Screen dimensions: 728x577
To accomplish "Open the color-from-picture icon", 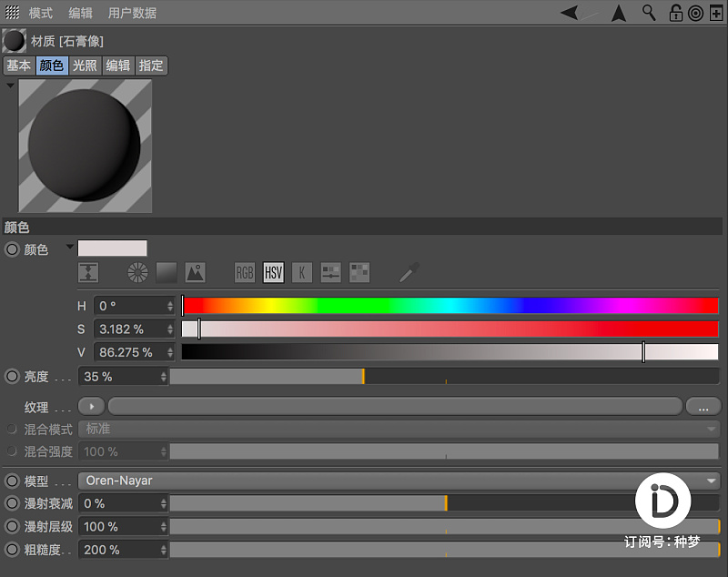I will [195, 272].
